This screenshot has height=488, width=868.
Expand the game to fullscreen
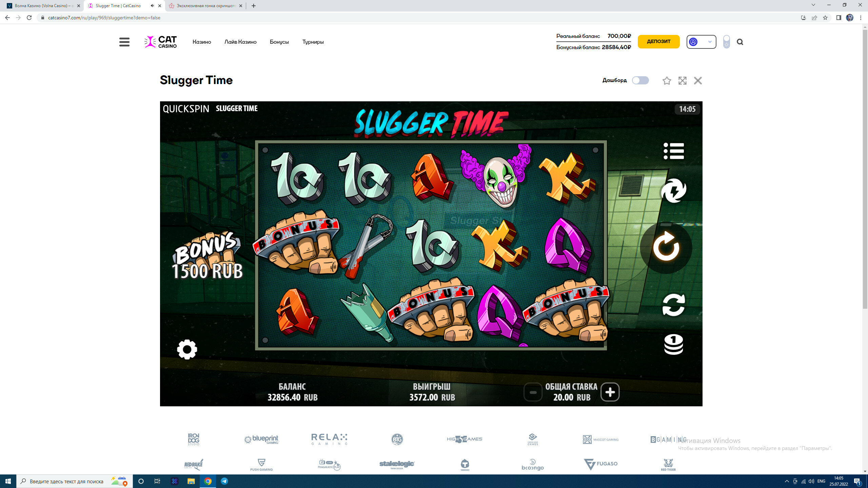(x=682, y=81)
